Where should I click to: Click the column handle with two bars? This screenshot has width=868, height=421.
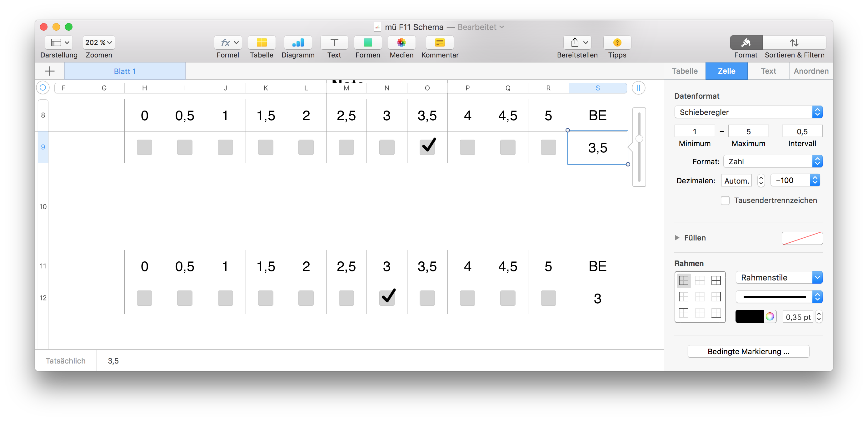(x=639, y=88)
